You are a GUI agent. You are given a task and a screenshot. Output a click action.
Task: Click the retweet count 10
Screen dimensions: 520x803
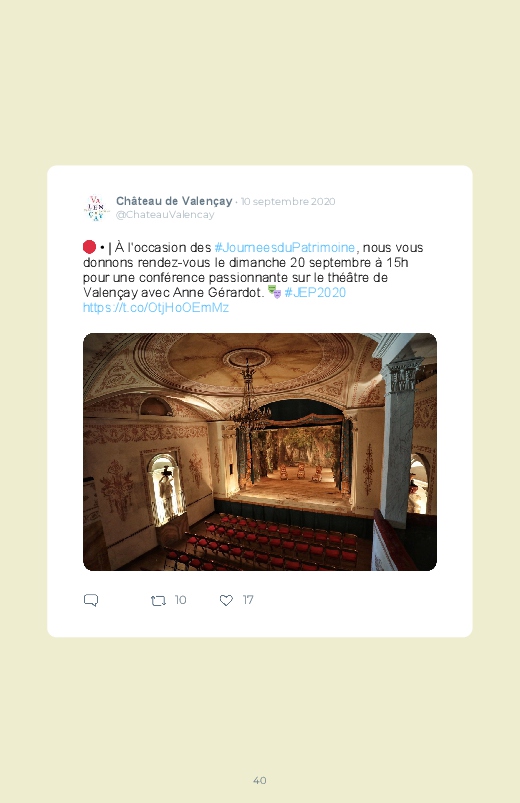[x=180, y=600]
